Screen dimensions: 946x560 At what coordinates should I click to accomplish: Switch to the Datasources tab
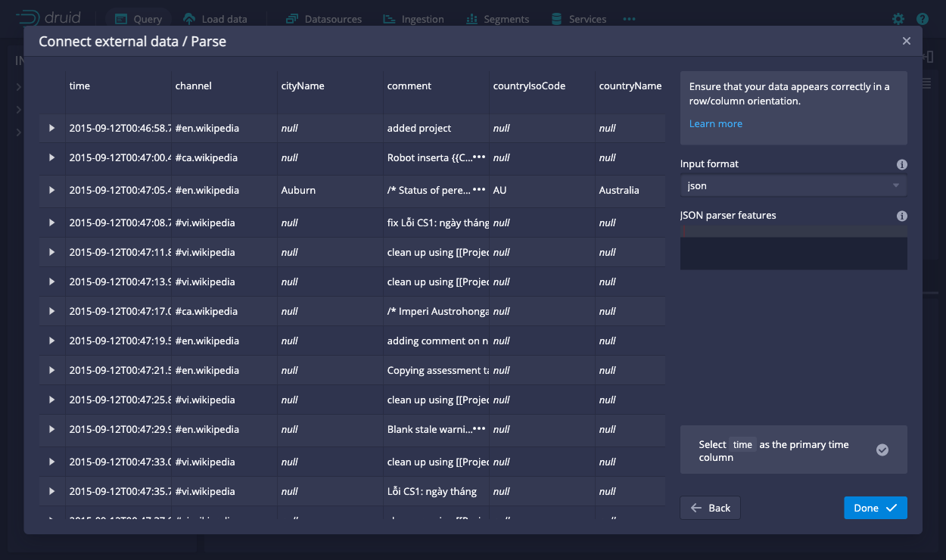[324, 19]
